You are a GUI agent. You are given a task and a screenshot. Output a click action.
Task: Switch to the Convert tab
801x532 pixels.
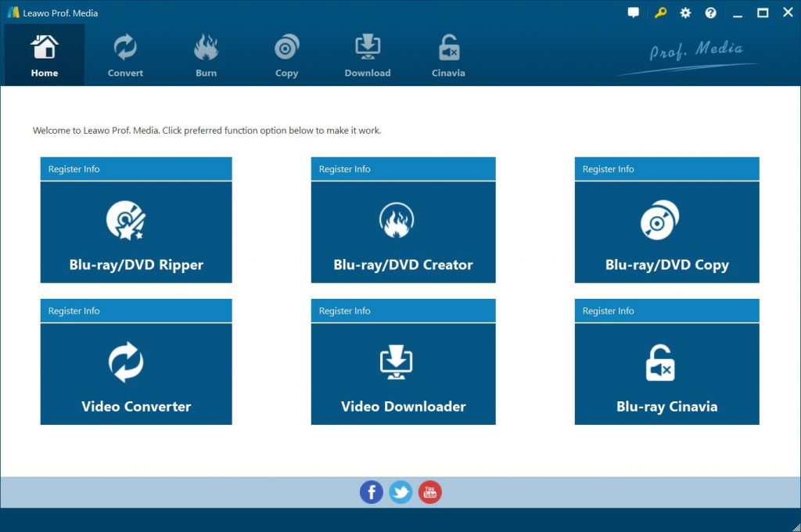pyautogui.click(x=125, y=55)
